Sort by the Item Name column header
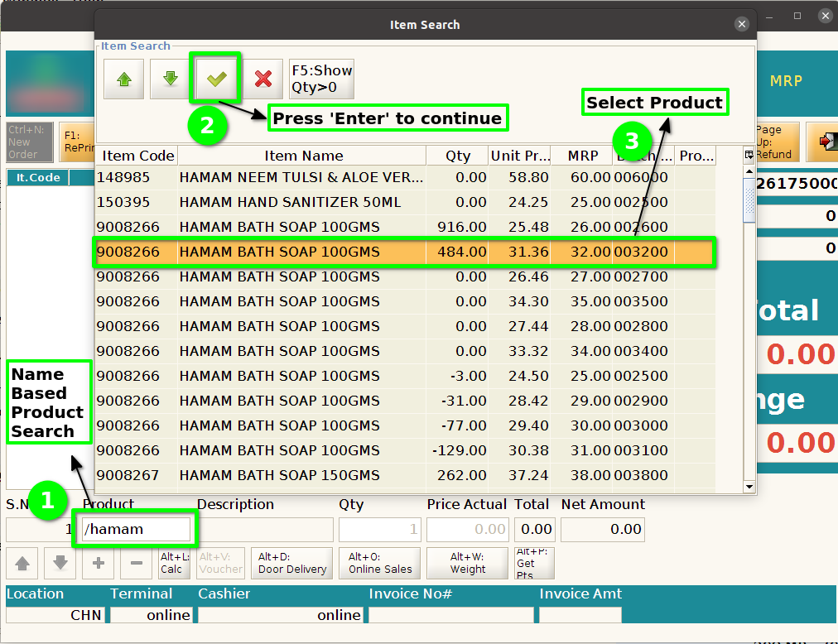 click(303, 156)
